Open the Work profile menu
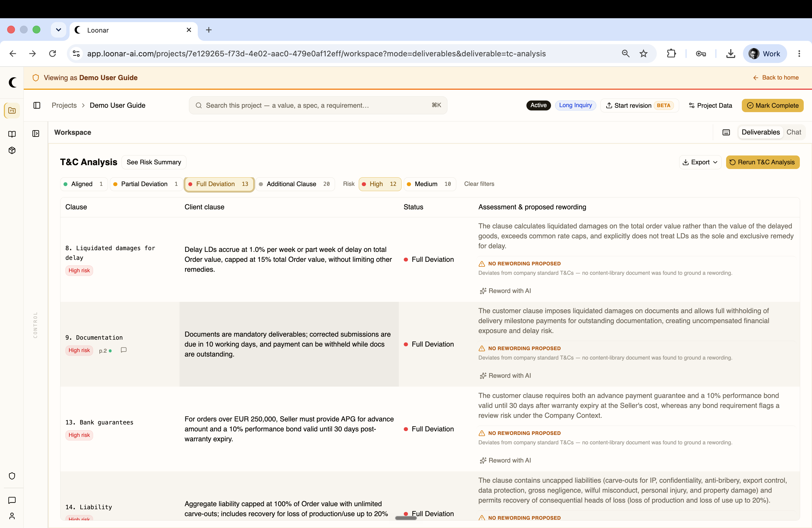Screen dimensions: 812x528 point(764,54)
